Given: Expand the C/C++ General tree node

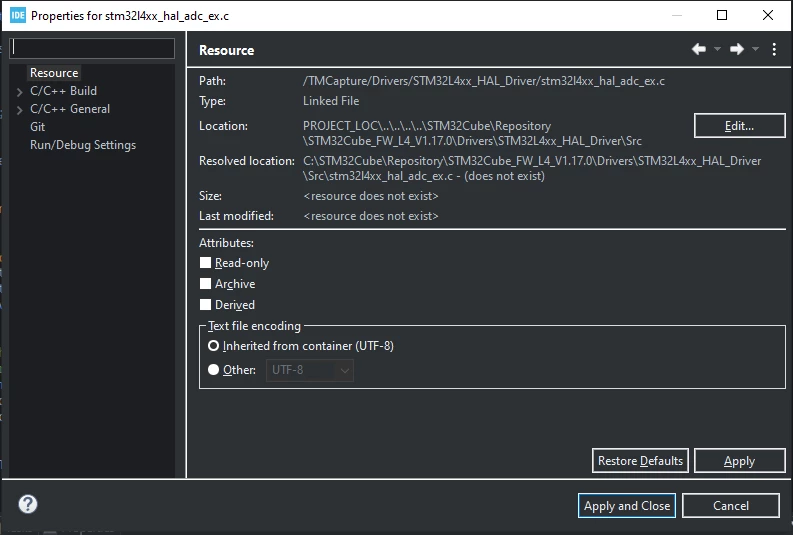Looking at the screenshot, I should (20, 110).
